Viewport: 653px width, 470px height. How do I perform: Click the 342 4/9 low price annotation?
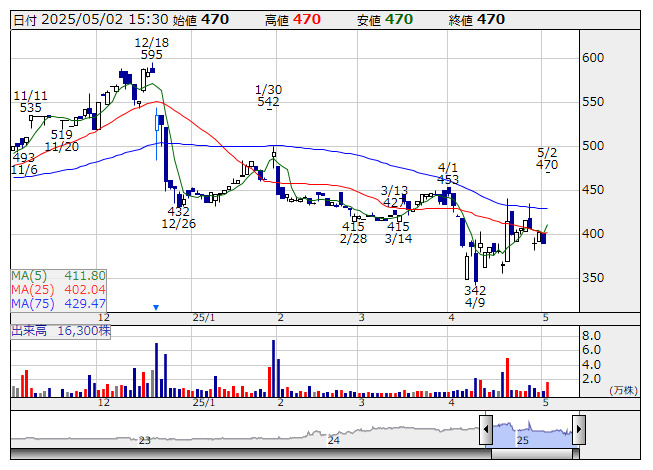(475, 296)
